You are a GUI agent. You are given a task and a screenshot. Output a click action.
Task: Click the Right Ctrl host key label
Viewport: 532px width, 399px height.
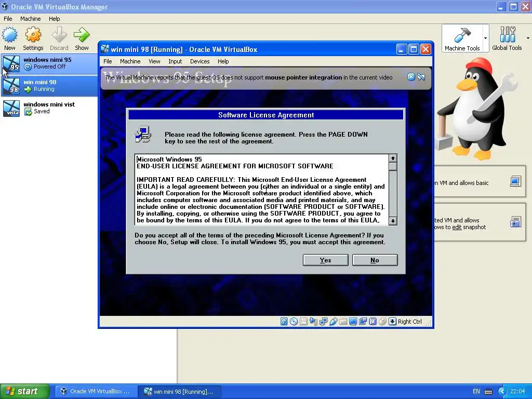pos(409,321)
